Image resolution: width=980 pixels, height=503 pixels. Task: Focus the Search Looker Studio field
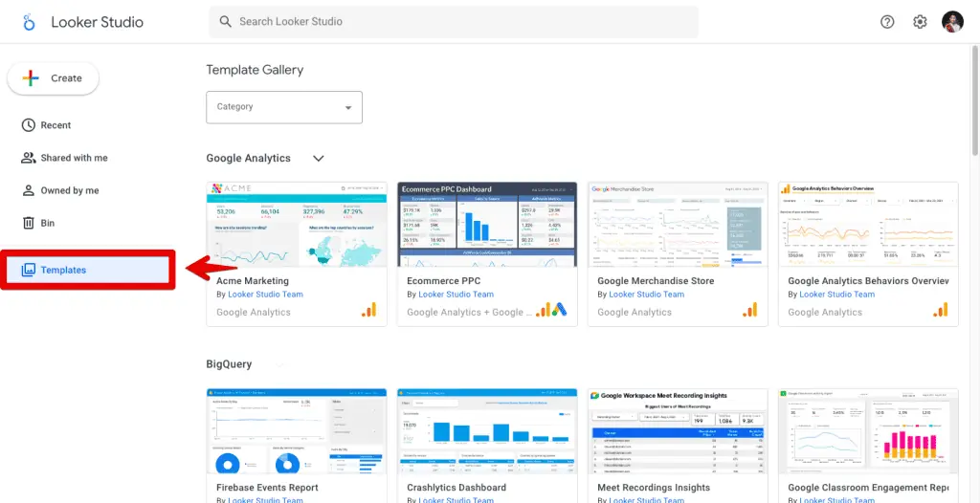point(453,22)
